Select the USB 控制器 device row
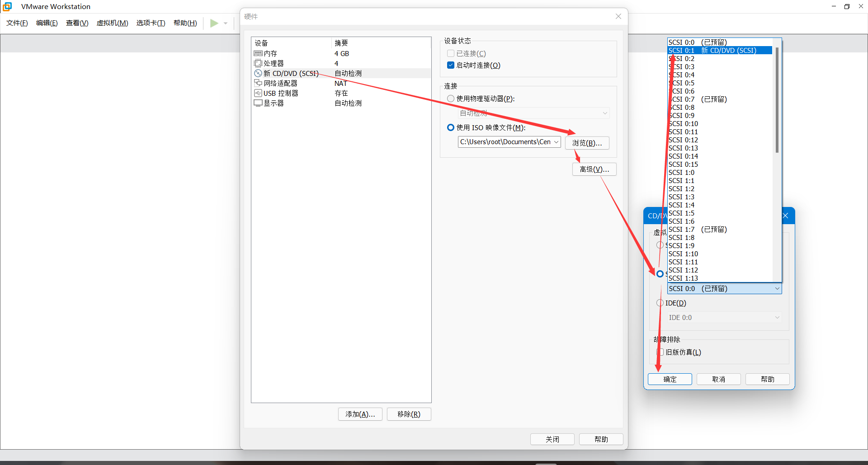The height and width of the screenshot is (465, 868). coord(341,93)
